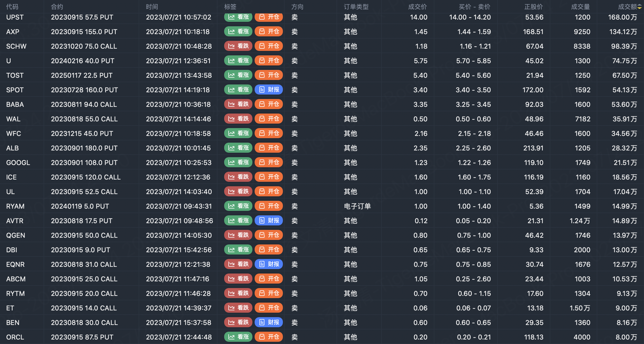Sort by the 时间 column header
Viewport: 644px width, 344px height.
click(152, 7)
